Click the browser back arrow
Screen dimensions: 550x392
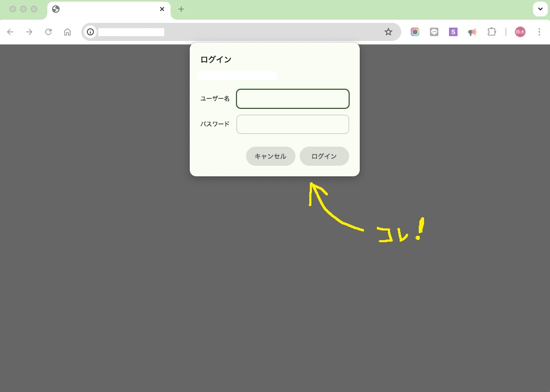point(10,32)
